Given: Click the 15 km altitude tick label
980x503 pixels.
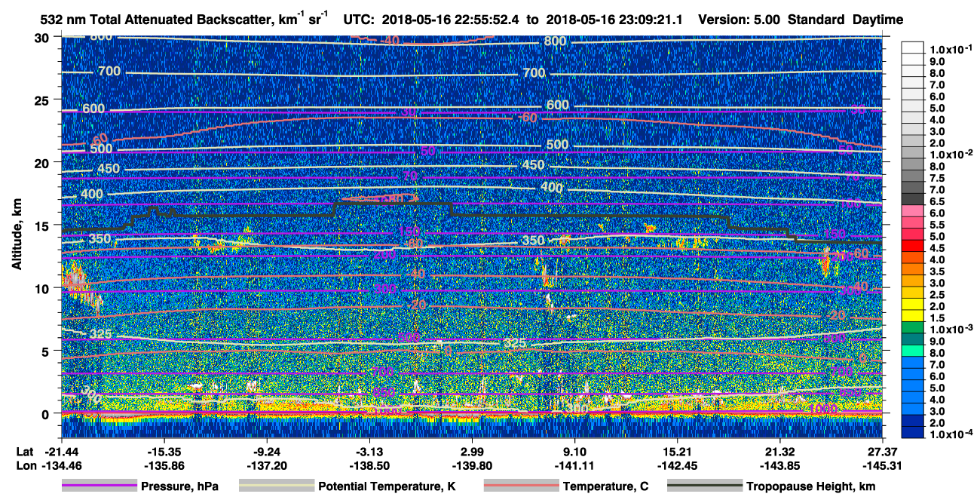Looking at the screenshot, I should tap(44, 225).
